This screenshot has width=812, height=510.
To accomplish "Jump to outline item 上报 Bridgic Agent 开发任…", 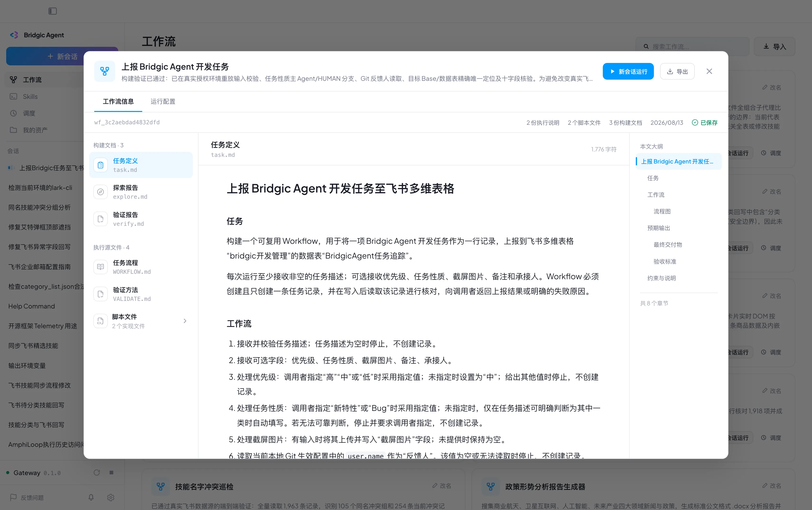I will pos(679,162).
